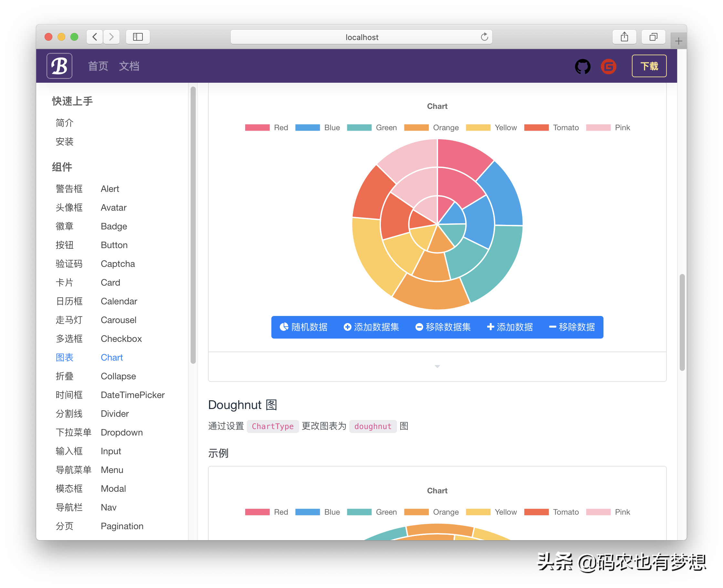723x588 pixels.
Task: Toggle Red legend in doughnut chart
Action: [x=267, y=512]
